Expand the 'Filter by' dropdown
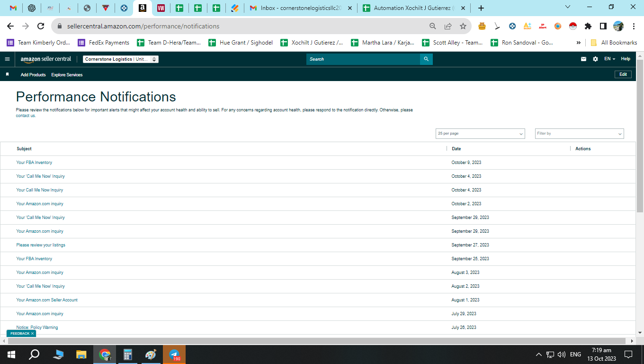Image resolution: width=644 pixels, height=364 pixels. click(x=579, y=134)
